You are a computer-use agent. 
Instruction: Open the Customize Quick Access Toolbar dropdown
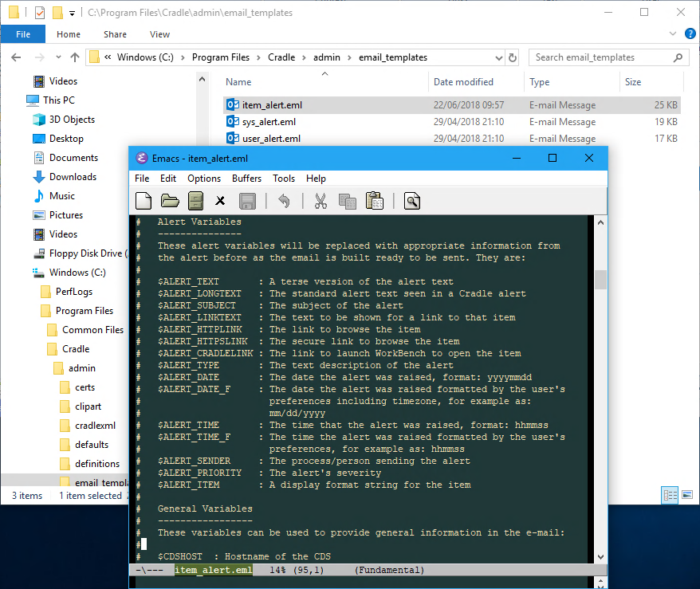(x=72, y=13)
